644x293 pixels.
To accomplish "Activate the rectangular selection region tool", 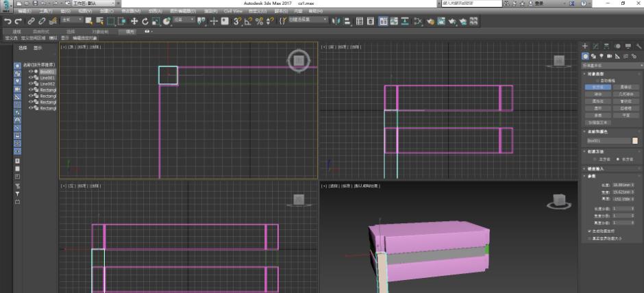I will pos(110,21).
